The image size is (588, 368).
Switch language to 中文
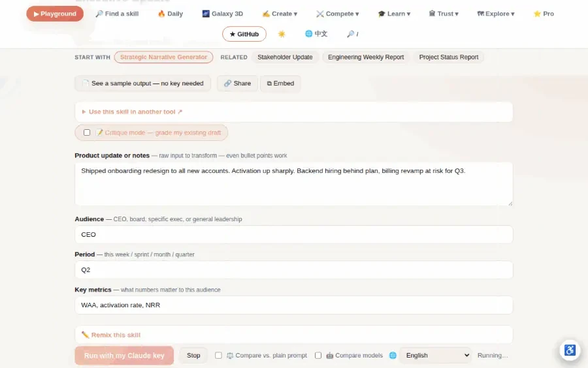point(316,34)
